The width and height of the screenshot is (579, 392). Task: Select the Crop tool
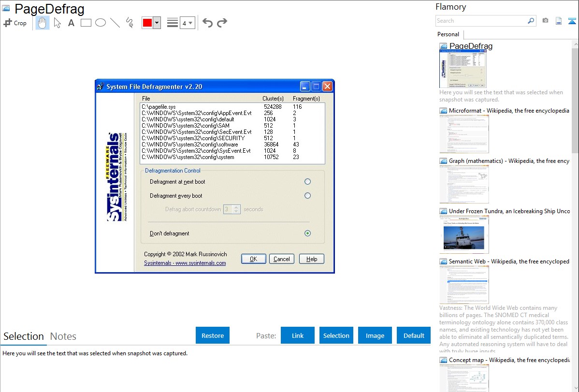point(15,23)
